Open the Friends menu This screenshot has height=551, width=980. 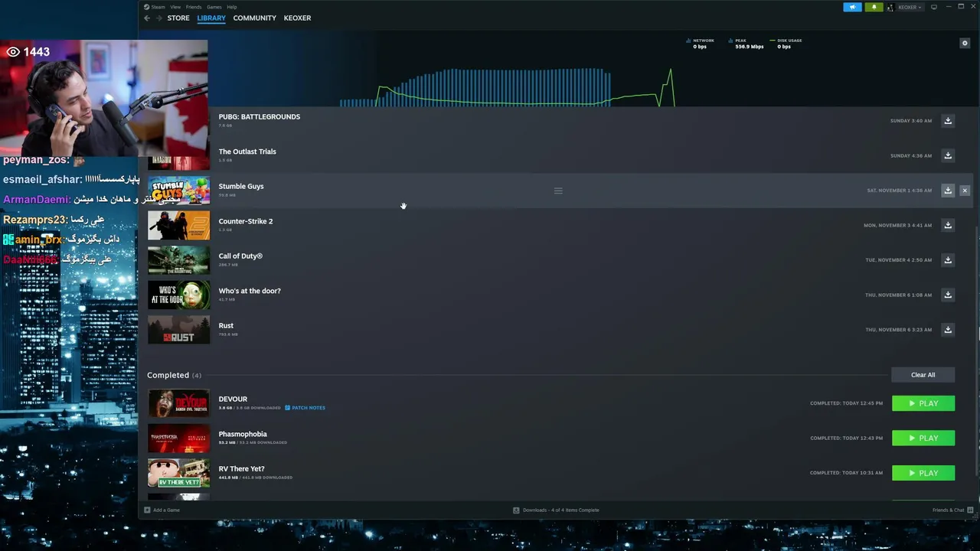[194, 7]
